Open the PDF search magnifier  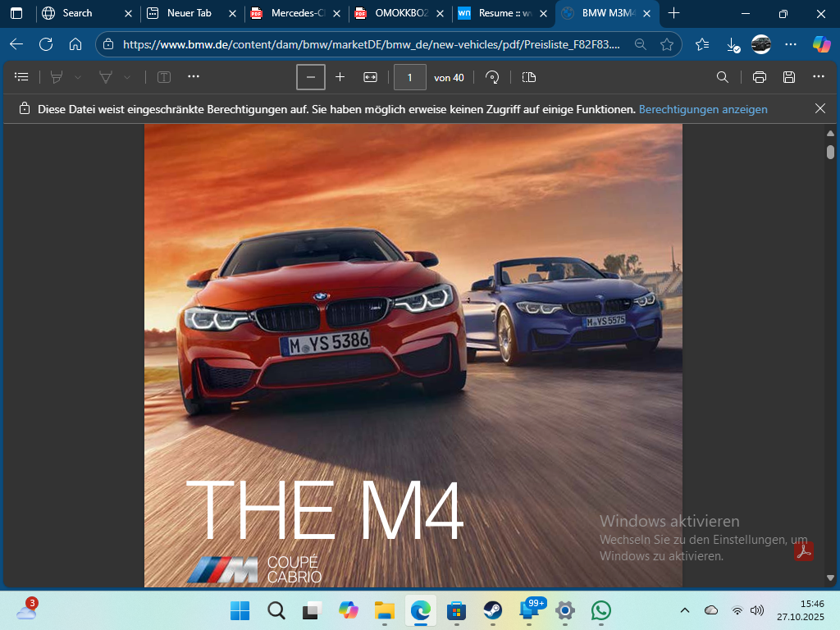[x=723, y=77]
